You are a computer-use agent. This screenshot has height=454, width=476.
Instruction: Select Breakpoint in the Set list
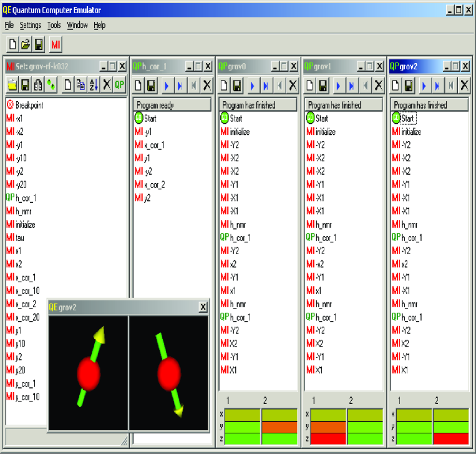tap(29, 106)
